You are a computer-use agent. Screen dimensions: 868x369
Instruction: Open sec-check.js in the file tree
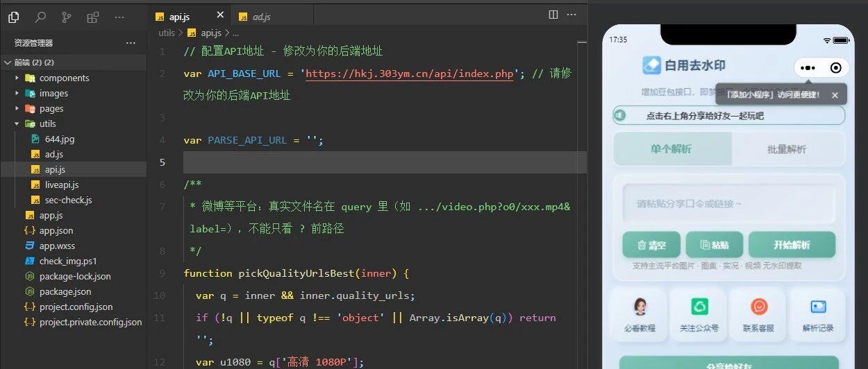[68, 200]
